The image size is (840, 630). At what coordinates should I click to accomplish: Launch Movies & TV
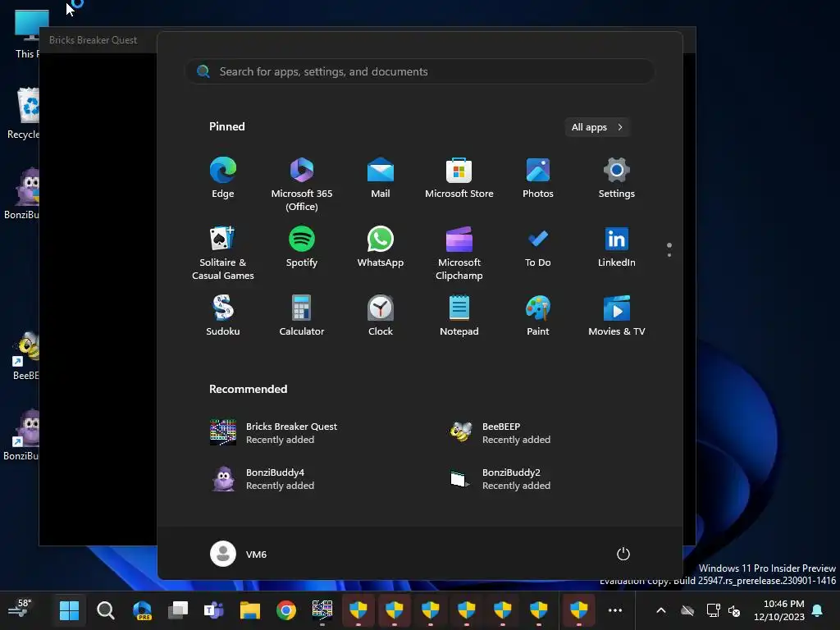(x=617, y=316)
